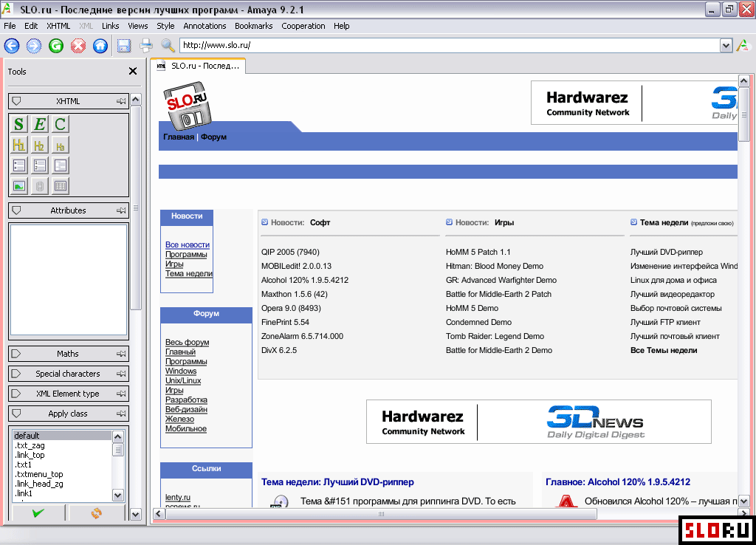Reload the page with green Reload icon
Viewport: 756px width, 545px height.
click(x=56, y=46)
